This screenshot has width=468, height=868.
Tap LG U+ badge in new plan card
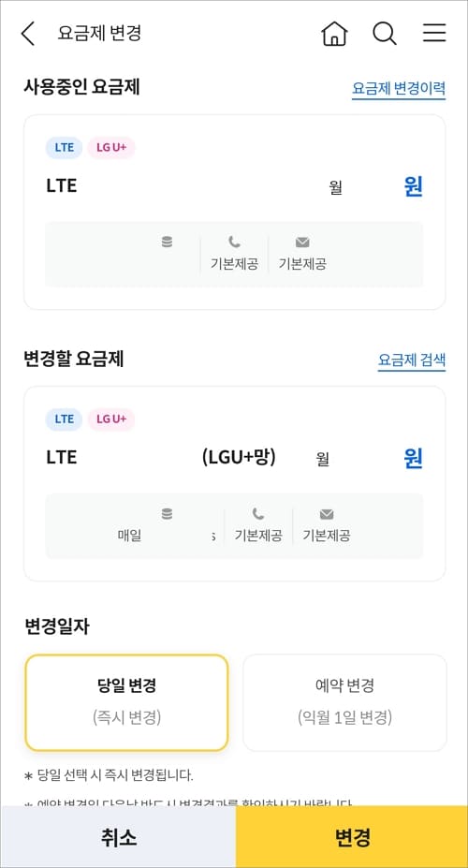[x=111, y=419]
